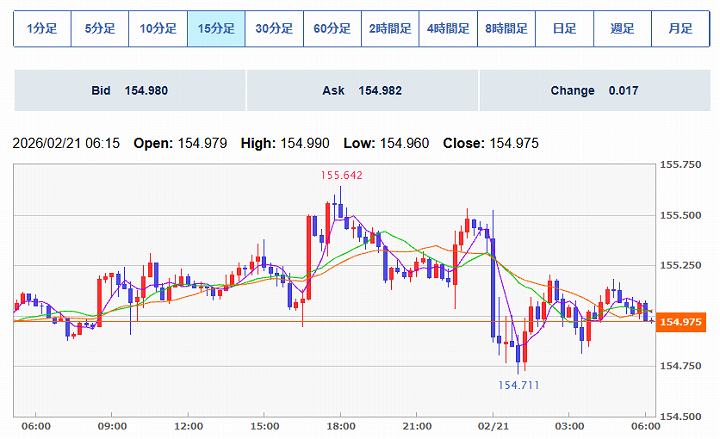The width and height of the screenshot is (720, 439).
Task: Open the 8時間足 chart
Action: [506, 29]
